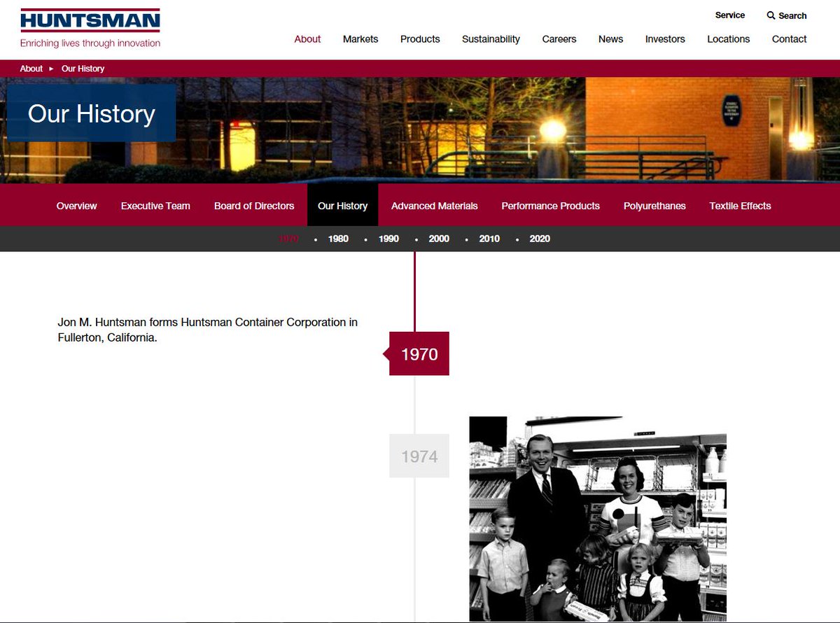Screen dimensions: 840x623
Task: Switch to the Textile Effects tab
Action: (740, 206)
